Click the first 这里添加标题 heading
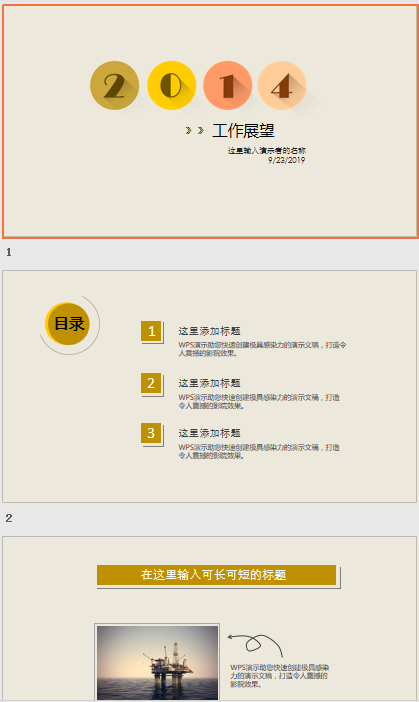This screenshot has width=419, height=702. pyautogui.click(x=210, y=331)
